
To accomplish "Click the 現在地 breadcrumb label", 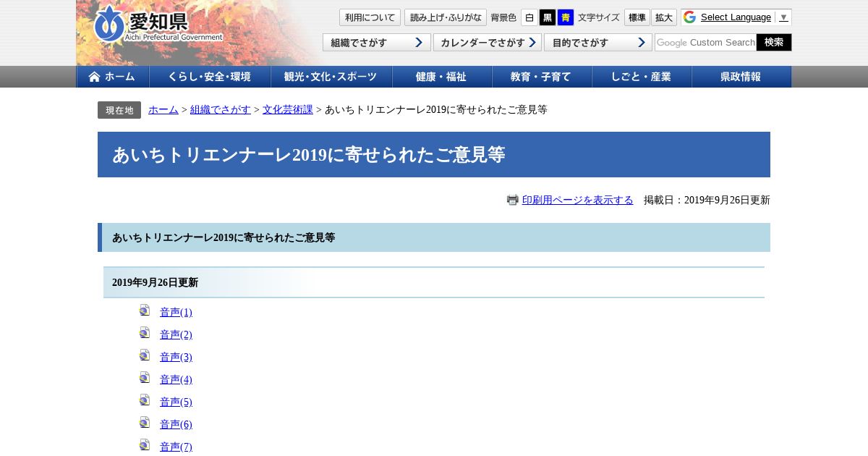I will pyautogui.click(x=119, y=110).
